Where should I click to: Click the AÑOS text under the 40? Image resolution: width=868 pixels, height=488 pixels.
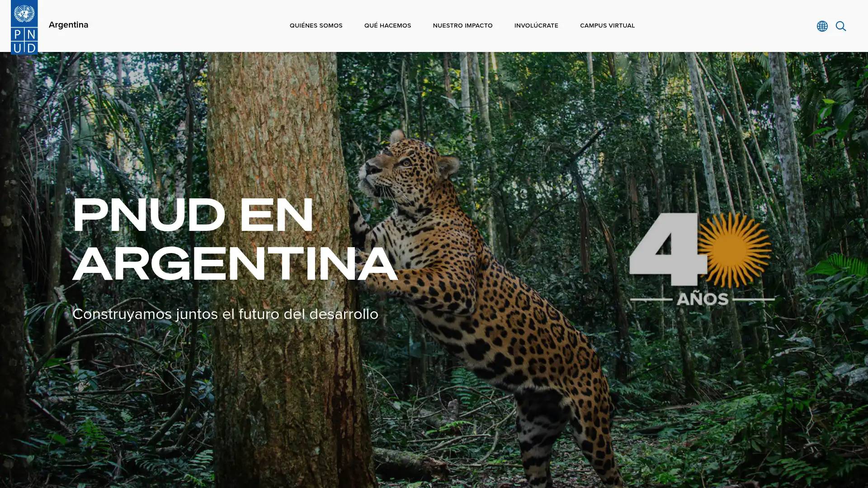pyautogui.click(x=702, y=299)
